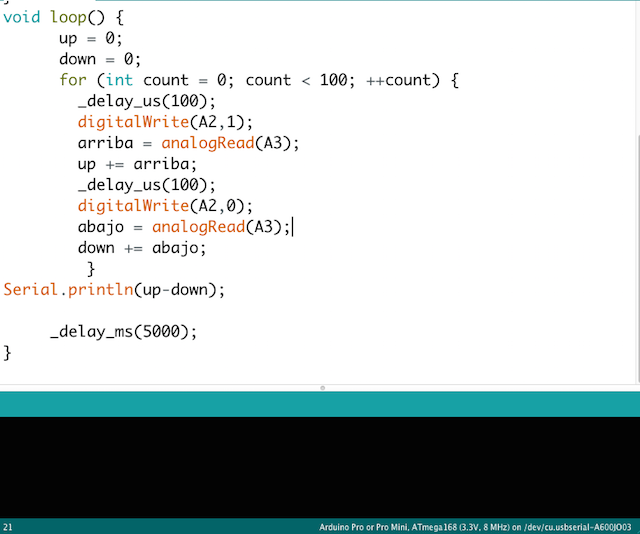Click the teal message status bar

click(320, 404)
